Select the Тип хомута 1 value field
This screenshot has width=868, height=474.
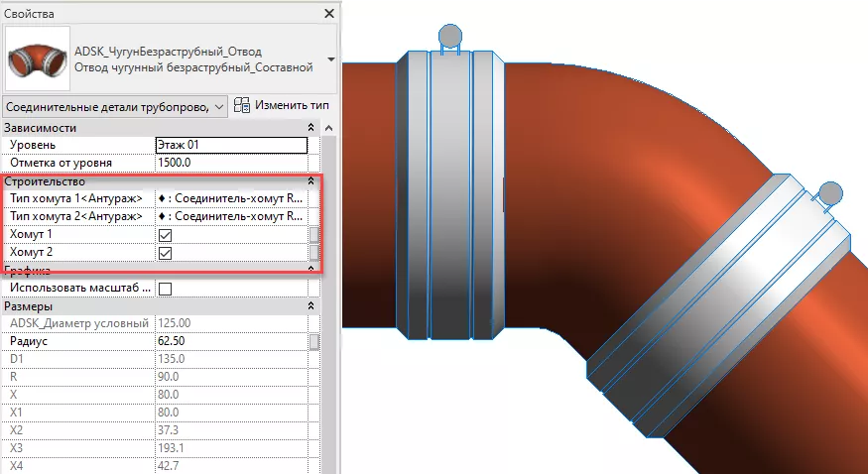[x=230, y=198]
